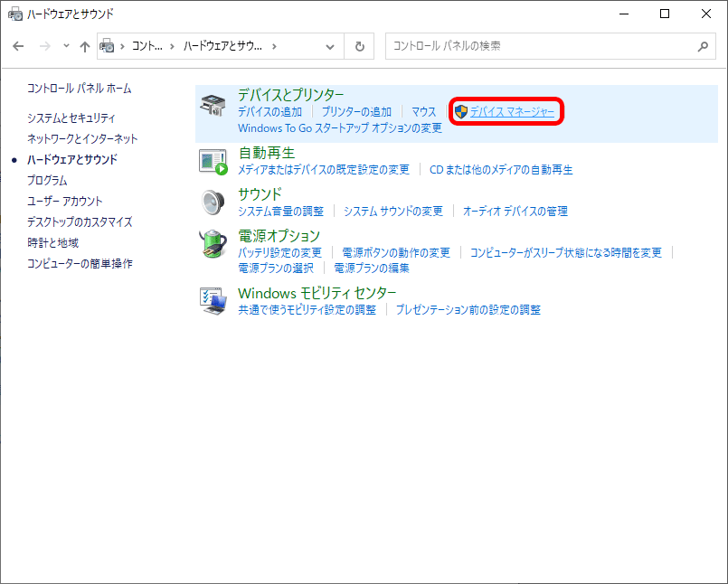Select コント... breadcrumb segment
The height and width of the screenshot is (584, 728).
click(x=147, y=46)
